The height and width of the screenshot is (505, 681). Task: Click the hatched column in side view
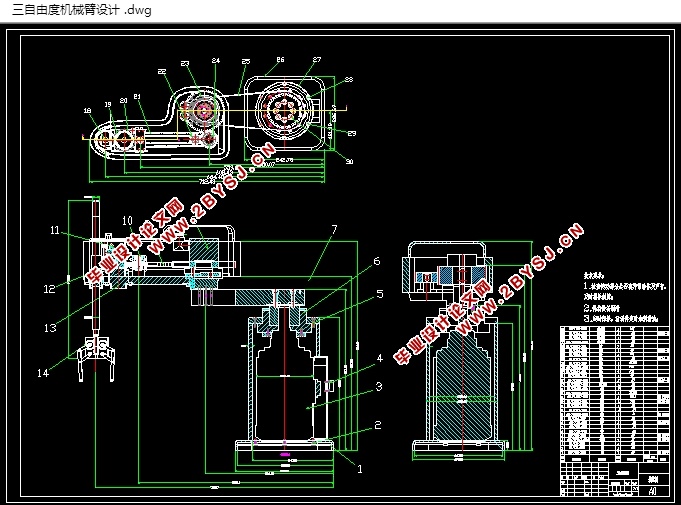pos(463,386)
